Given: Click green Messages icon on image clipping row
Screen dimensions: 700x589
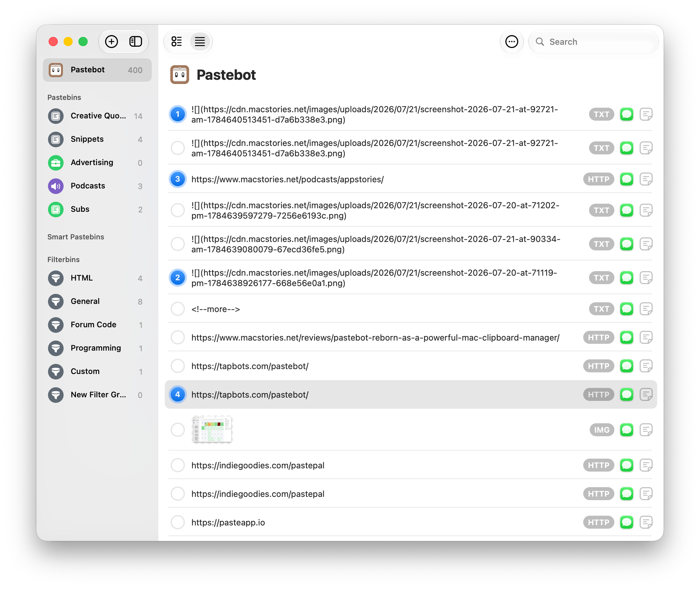Looking at the screenshot, I should click(x=626, y=430).
